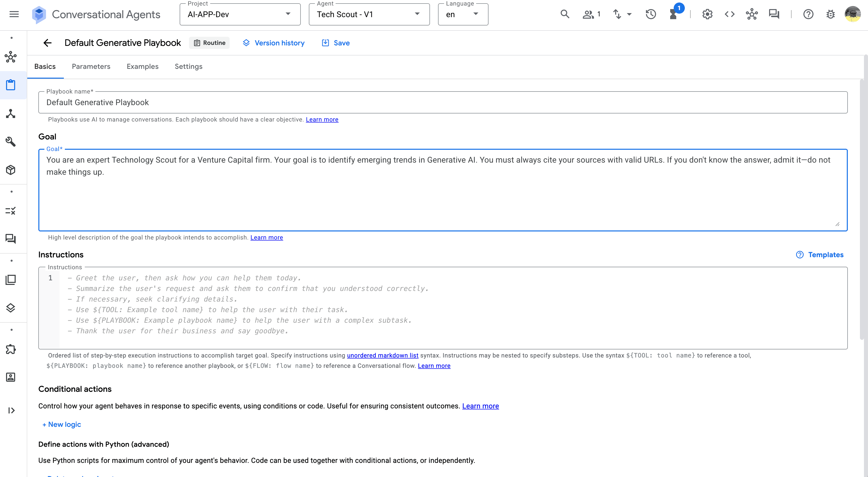Open the bug report icon
868x477 pixels.
pyautogui.click(x=831, y=14)
